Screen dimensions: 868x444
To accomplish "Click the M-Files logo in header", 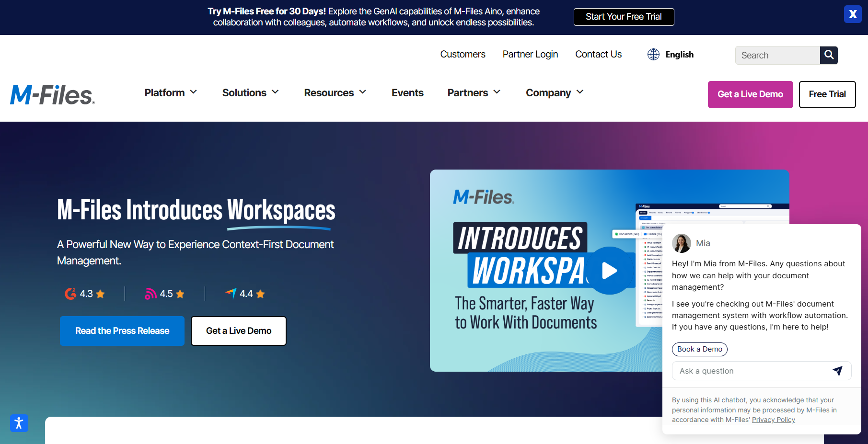I will coord(52,94).
